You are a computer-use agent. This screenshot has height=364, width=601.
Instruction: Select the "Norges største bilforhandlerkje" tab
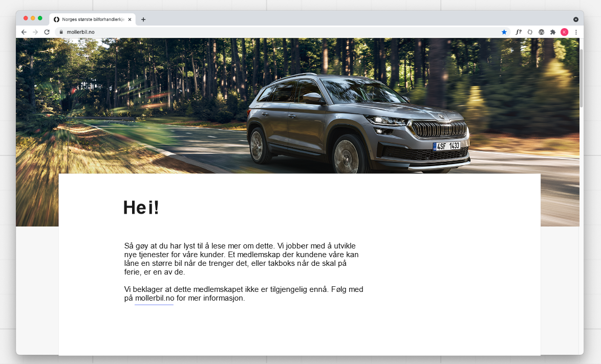click(x=92, y=19)
